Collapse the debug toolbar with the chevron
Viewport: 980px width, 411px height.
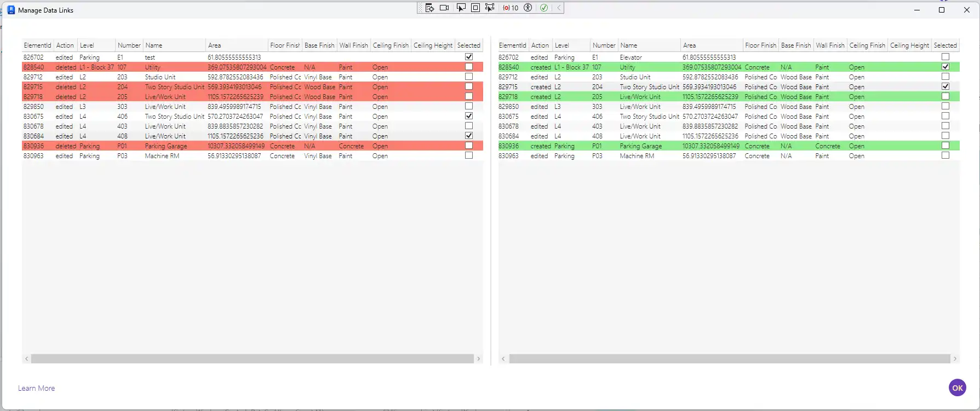tap(558, 8)
